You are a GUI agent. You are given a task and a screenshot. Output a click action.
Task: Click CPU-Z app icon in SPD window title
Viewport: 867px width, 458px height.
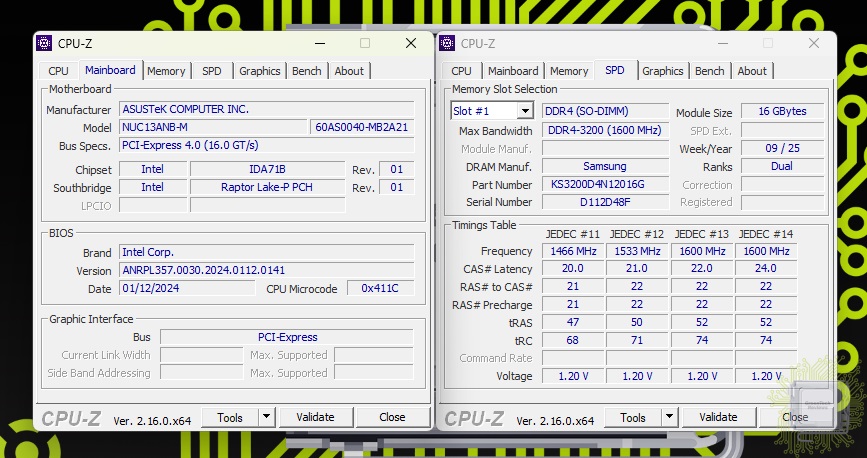[x=447, y=43]
